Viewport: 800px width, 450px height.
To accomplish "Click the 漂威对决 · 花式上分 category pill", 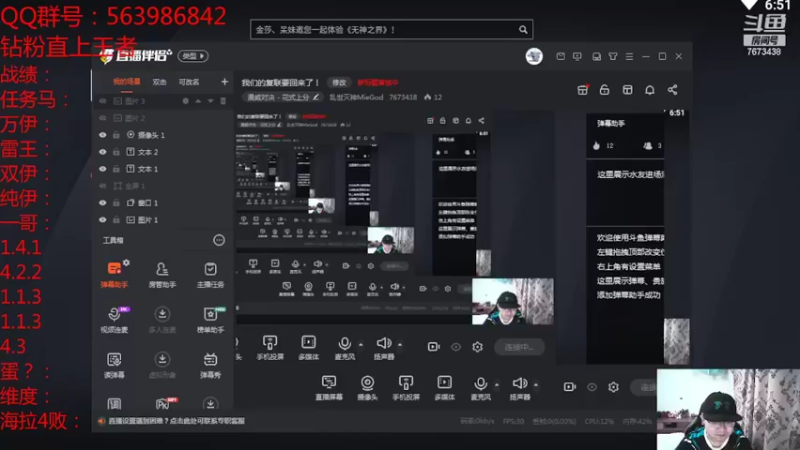I will pos(282,97).
